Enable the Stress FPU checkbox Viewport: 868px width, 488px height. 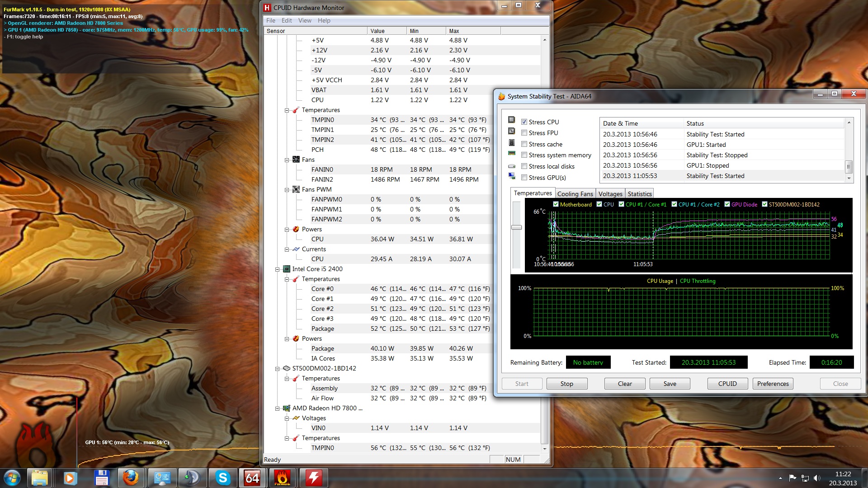(x=524, y=133)
